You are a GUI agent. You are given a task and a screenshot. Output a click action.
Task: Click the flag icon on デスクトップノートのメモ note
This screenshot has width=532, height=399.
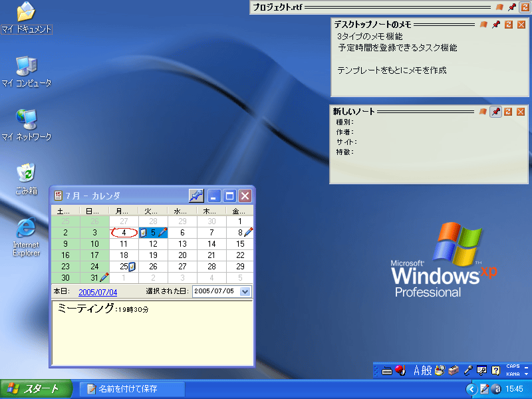pos(483,25)
